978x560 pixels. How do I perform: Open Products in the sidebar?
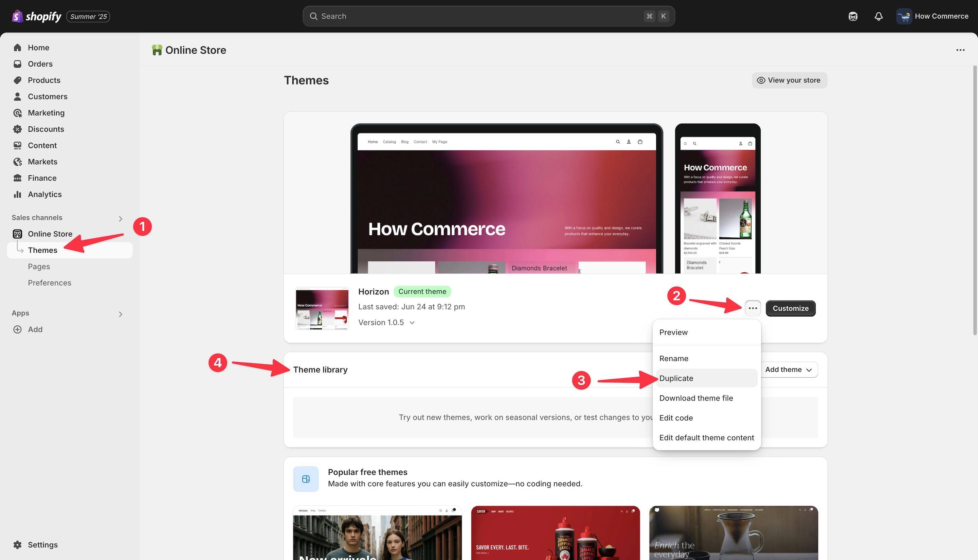pyautogui.click(x=44, y=80)
